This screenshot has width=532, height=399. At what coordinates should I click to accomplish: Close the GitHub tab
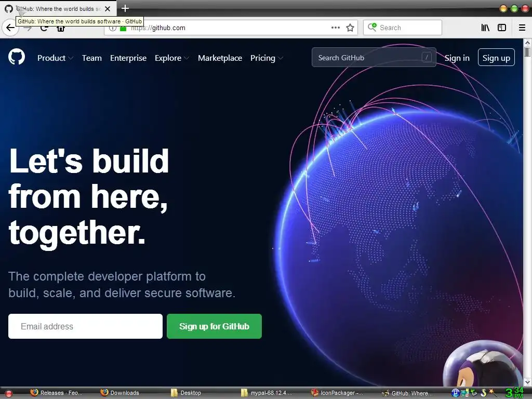click(x=108, y=9)
